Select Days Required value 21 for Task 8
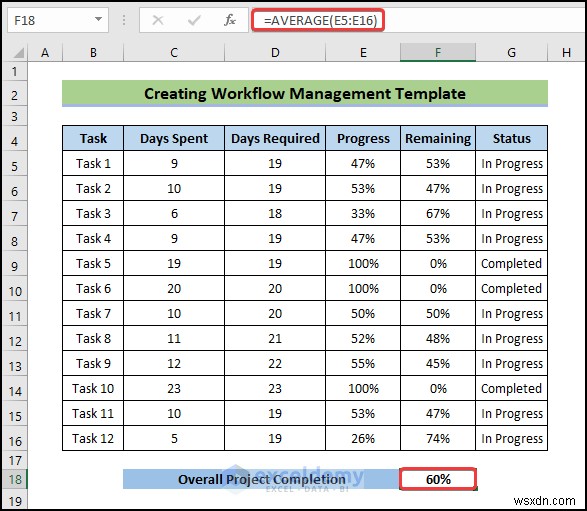This screenshot has width=587, height=511. (x=275, y=338)
